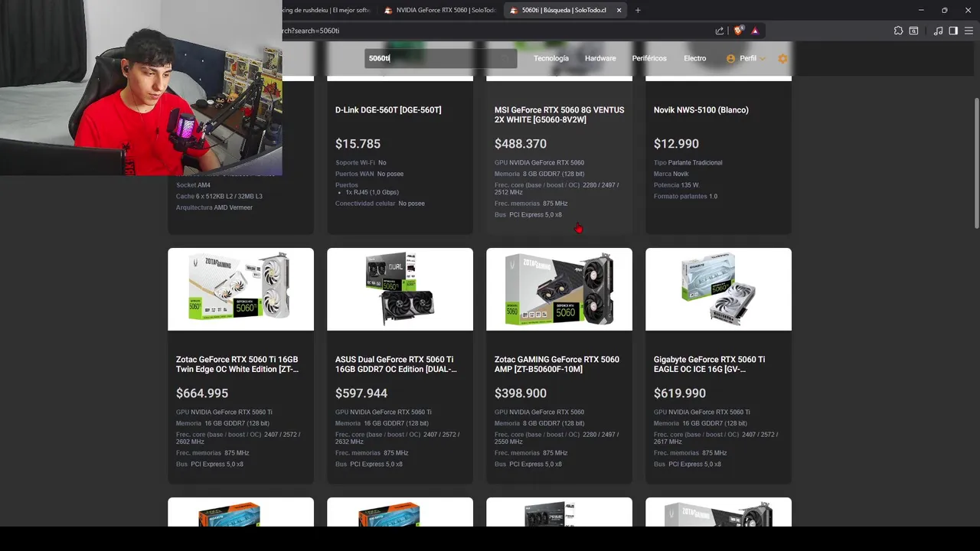Click 'Potencia 135 W.' on Novik card

point(677,185)
